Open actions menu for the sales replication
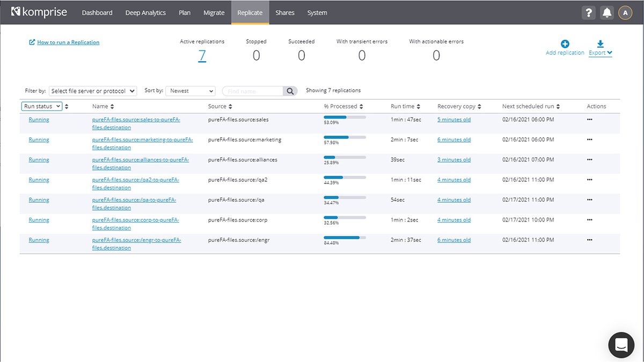Image resolution: width=644 pixels, height=362 pixels. point(589,120)
